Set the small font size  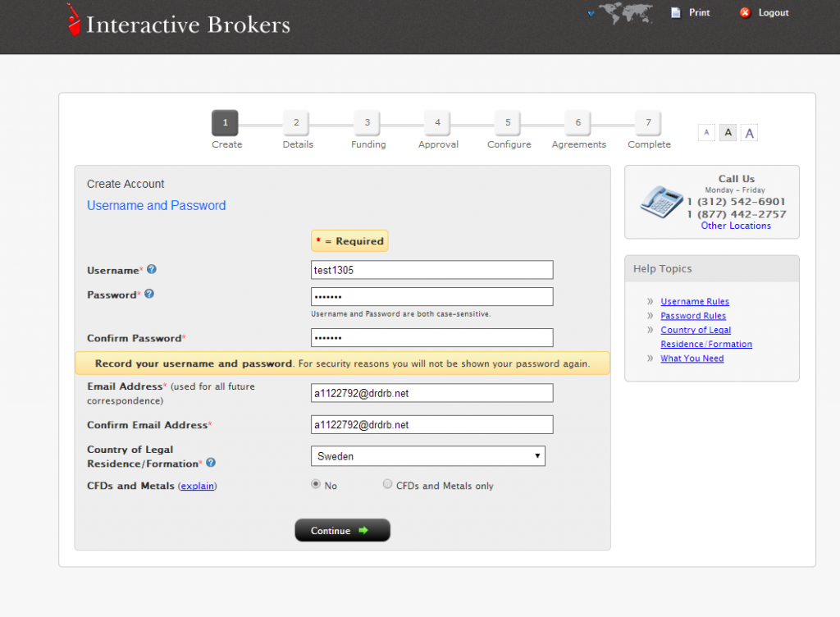tap(706, 132)
